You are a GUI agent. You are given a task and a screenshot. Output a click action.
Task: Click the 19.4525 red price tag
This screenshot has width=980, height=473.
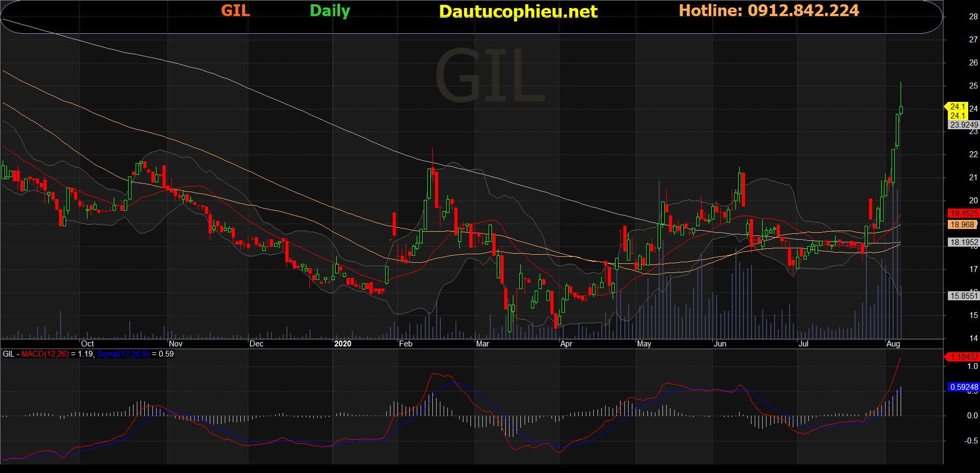(x=964, y=213)
